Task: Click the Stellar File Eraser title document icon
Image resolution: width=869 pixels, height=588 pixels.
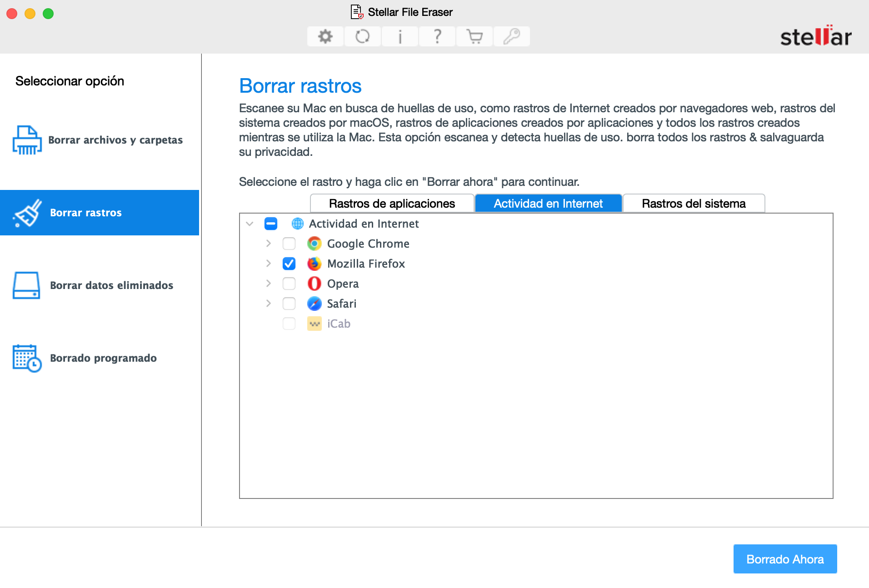Action: coord(357,12)
